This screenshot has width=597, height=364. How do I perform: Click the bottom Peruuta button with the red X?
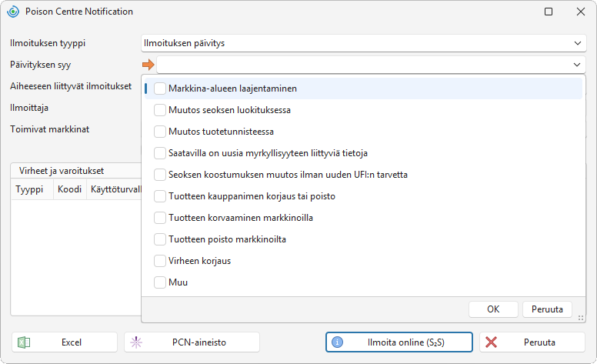532,342
